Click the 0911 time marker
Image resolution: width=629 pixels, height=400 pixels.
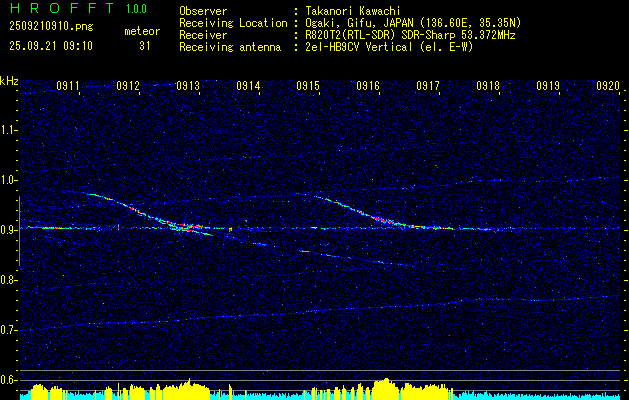(68, 85)
